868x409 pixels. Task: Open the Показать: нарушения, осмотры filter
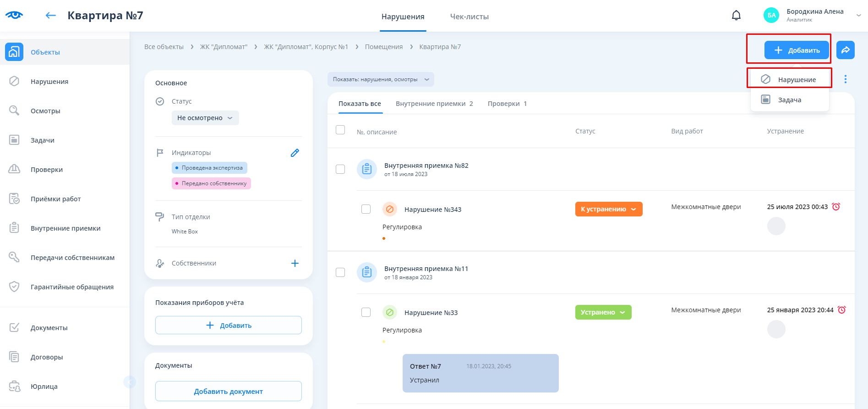click(380, 79)
